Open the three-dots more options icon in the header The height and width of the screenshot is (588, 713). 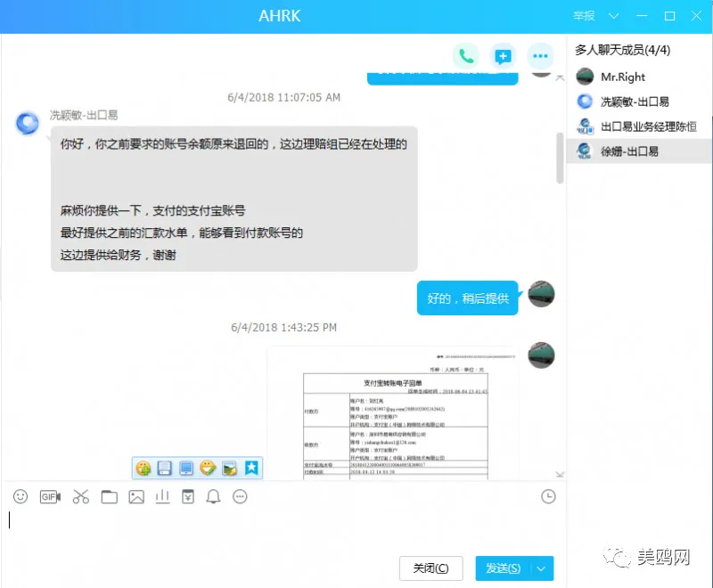540,56
